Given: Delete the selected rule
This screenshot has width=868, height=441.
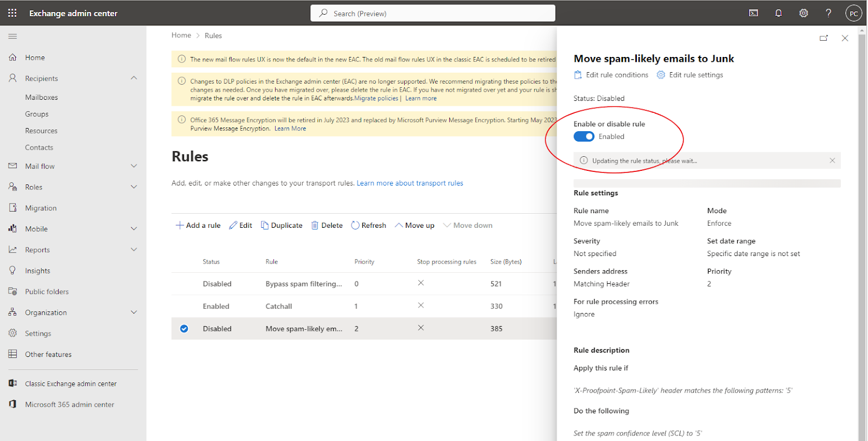Looking at the screenshot, I should [327, 225].
